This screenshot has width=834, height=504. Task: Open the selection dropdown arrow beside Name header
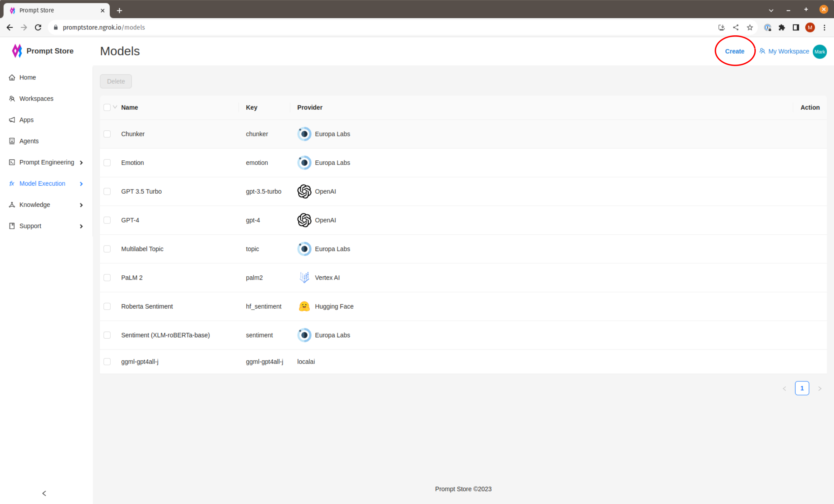click(x=115, y=107)
